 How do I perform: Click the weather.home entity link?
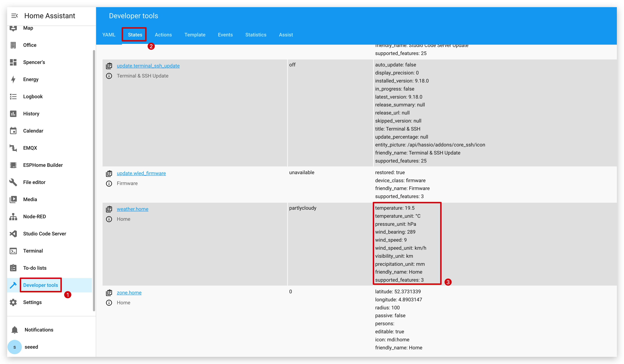pos(132,209)
